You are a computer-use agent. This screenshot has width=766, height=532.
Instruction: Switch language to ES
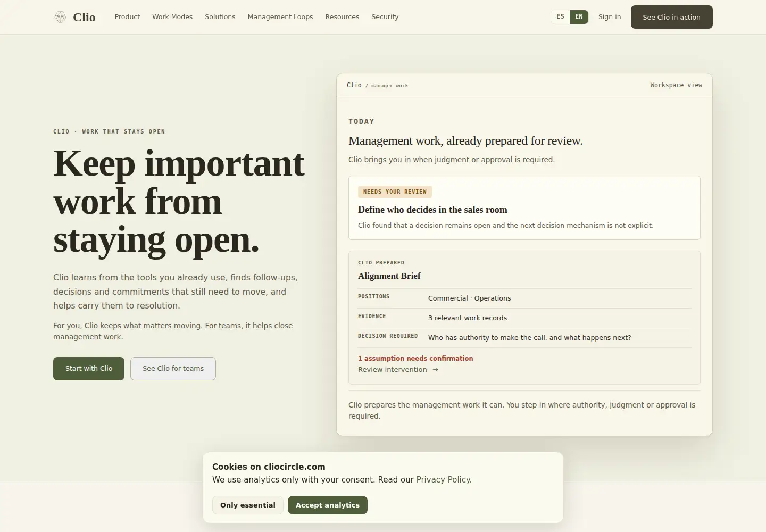(560, 17)
